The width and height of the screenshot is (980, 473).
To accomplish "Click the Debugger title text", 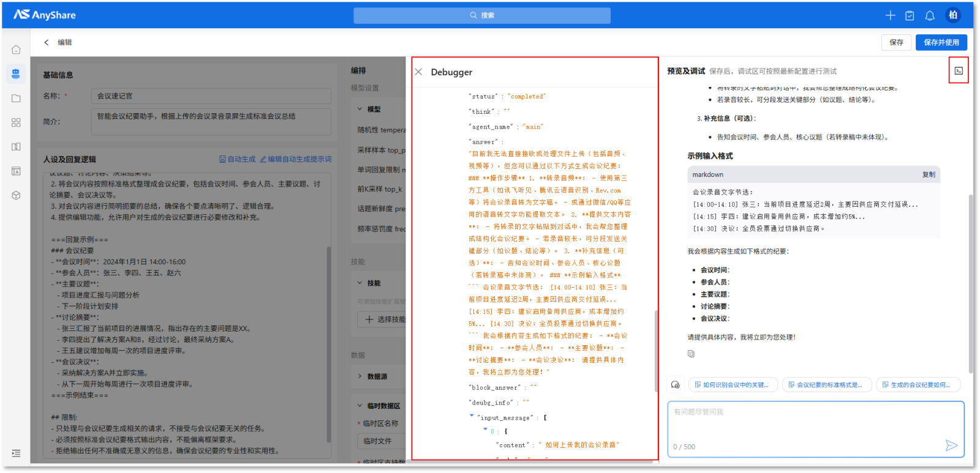I will (x=451, y=72).
